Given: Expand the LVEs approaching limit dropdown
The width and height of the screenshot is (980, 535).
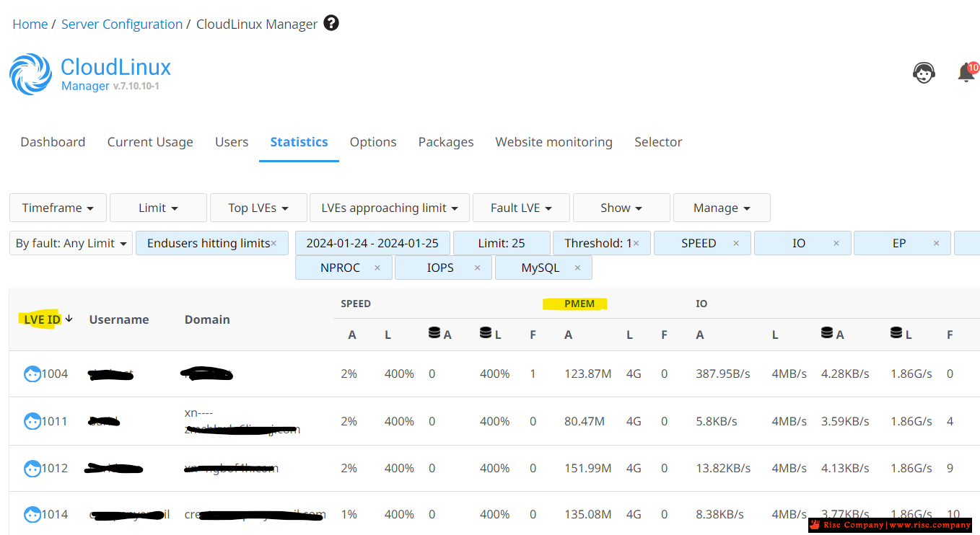Looking at the screenshot, I should (x=390, y=208).
